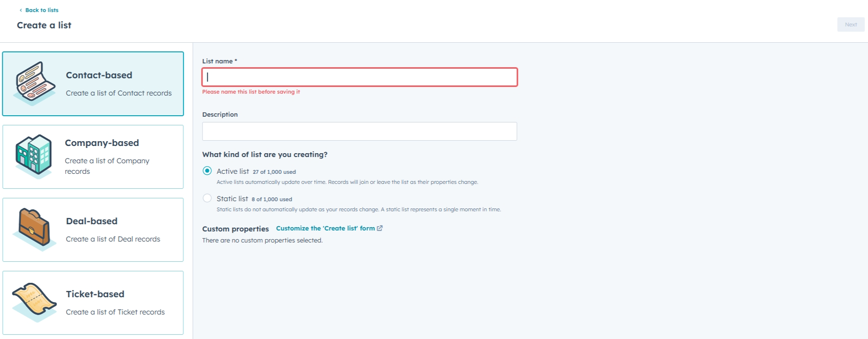The image size is (868, 339).
Task: Click the Ticket-based ticket icon
Action: (35, 303)
